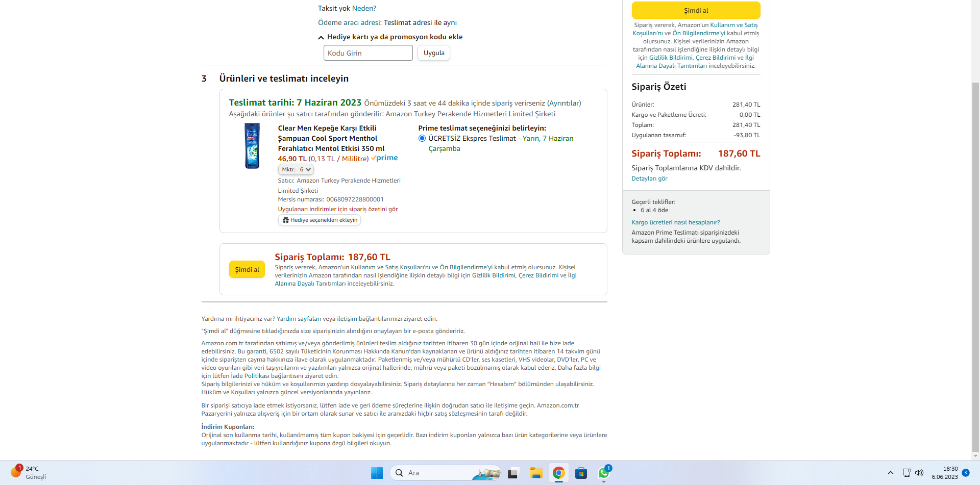Launch File Explorer from the taskbar

(535, 473)
